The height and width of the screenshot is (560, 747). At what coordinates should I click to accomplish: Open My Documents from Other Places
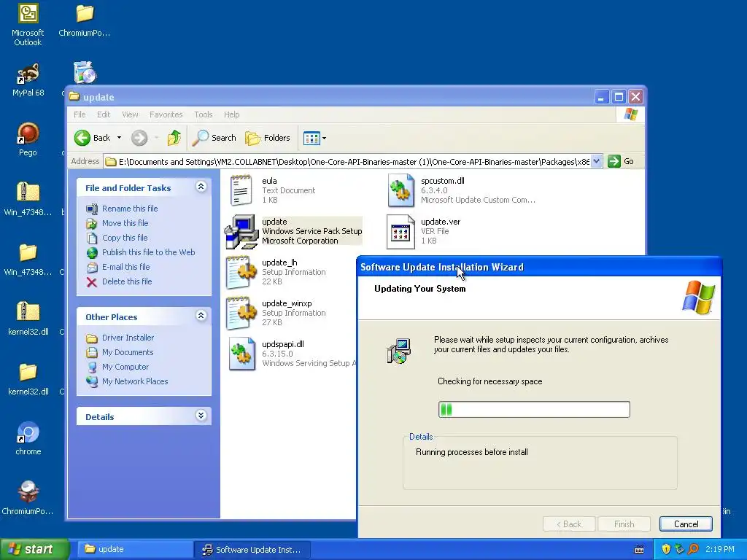coord(128,352)
